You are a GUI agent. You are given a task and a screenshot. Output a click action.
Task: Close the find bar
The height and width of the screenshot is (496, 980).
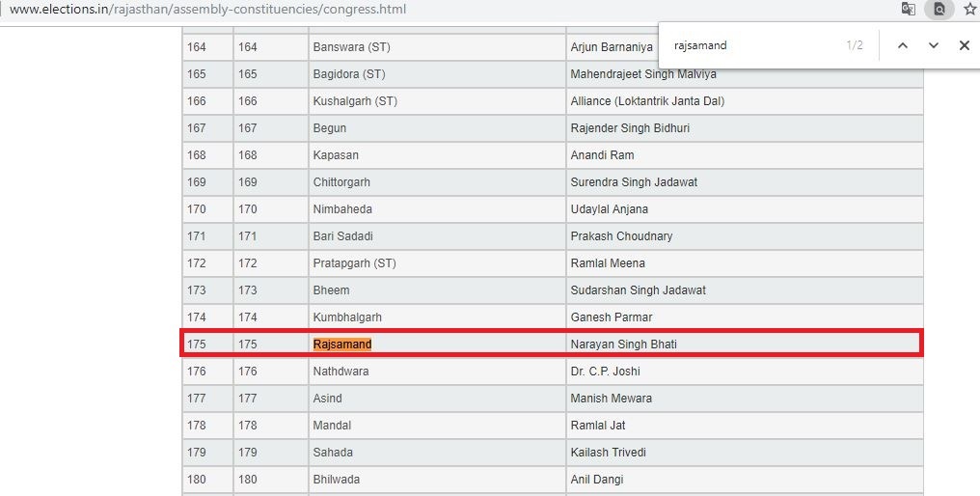(x=964, y=45)
